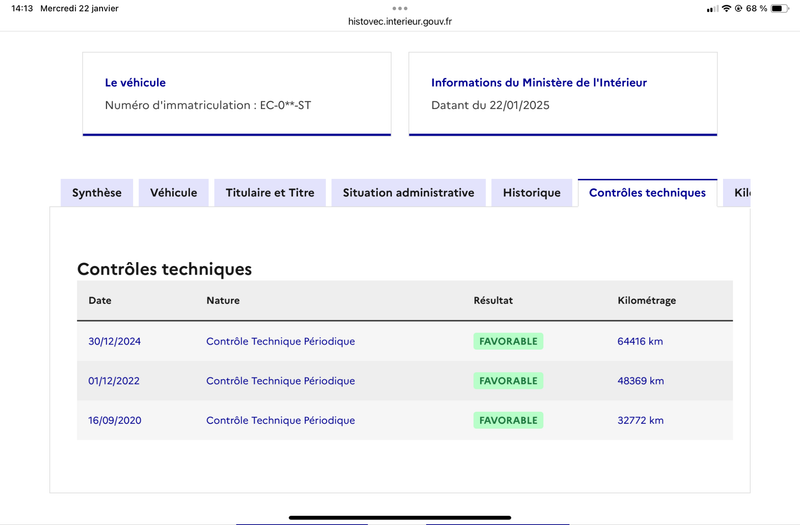Click the 32772 km mileage value
Image resolution: width=800 pixels, height=525 pixels.
point(641,420)
